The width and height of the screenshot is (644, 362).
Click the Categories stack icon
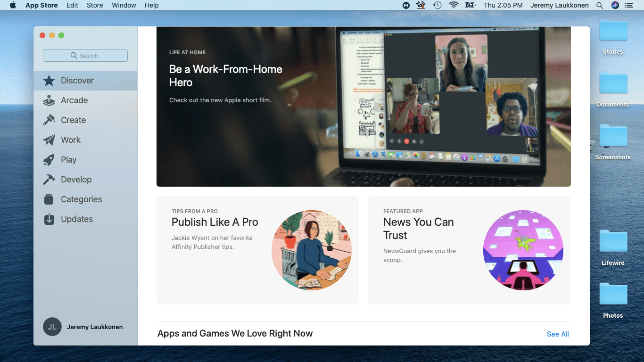(49, 199)
